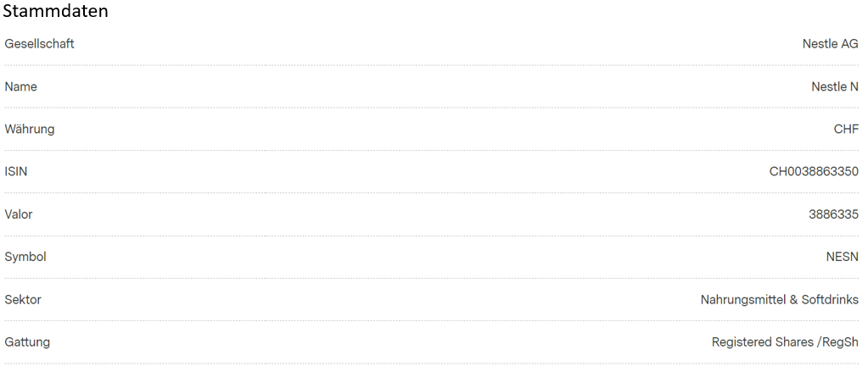Select the Symbol label
This screenshot has height=372, width=868.
25,257
